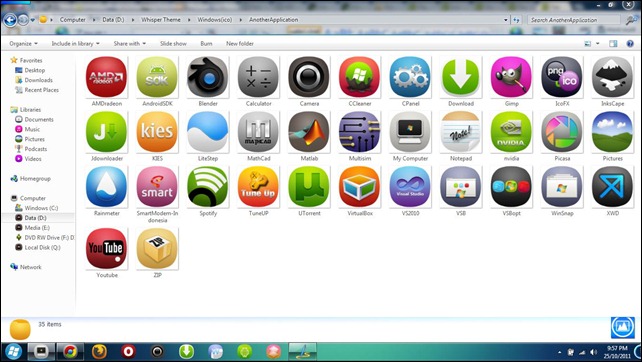
Task: Select the nvidia icon file
Action: click(x=511, y=132)
